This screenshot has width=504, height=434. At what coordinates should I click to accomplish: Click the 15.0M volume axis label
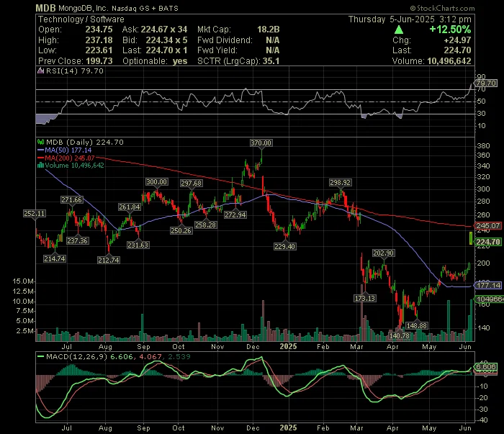(x=23, y=281)
